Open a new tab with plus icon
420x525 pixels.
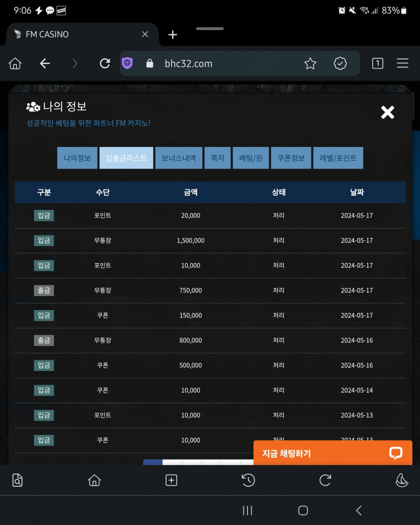(x=173, y=35)
